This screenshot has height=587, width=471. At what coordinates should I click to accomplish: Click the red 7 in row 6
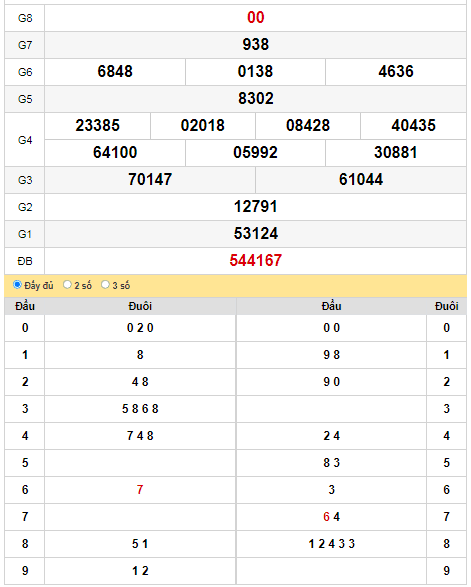[140, 490]
